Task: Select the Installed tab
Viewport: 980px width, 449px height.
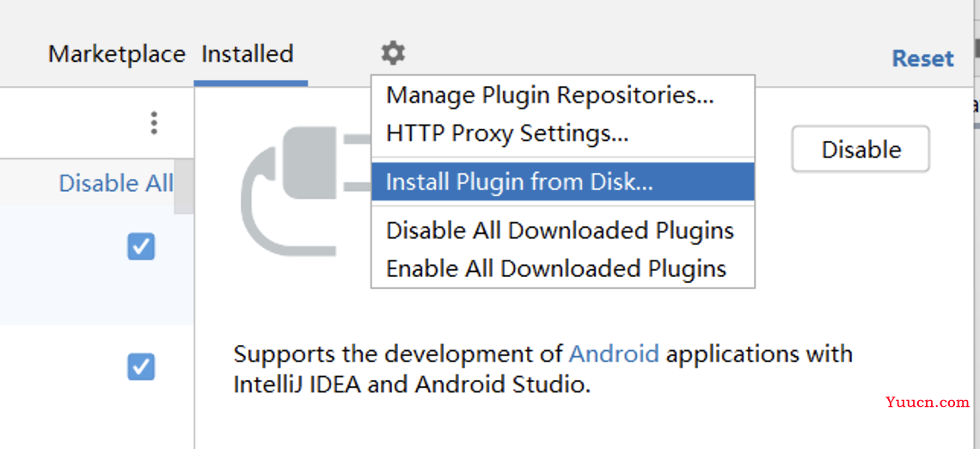Action: coord(248,54)
